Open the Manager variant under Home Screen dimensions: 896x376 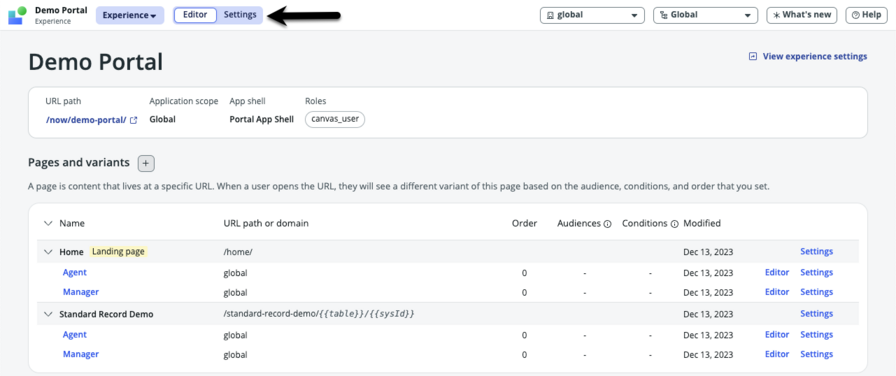tap(81, 292)
